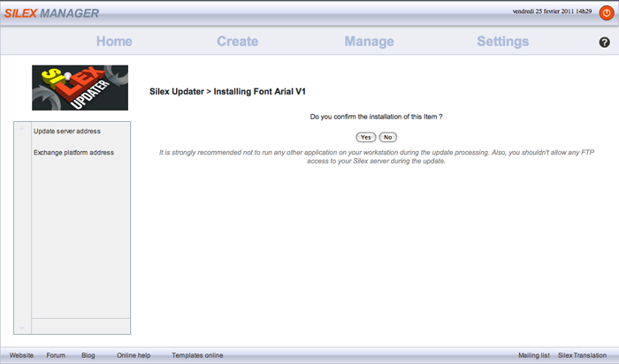Open the Silex Translation footer link
Screen dimensions: 619x364
pyautogui.click(x=582, y=355)
